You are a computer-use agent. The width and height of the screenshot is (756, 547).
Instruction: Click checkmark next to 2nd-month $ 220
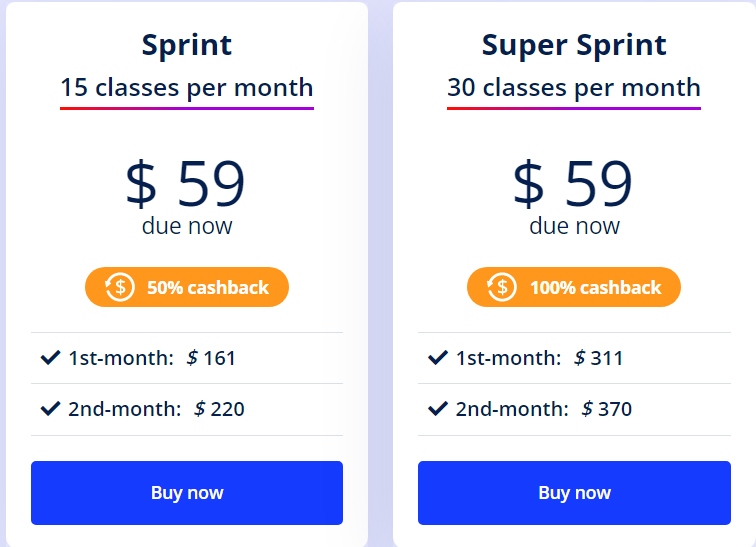[51, 409]
